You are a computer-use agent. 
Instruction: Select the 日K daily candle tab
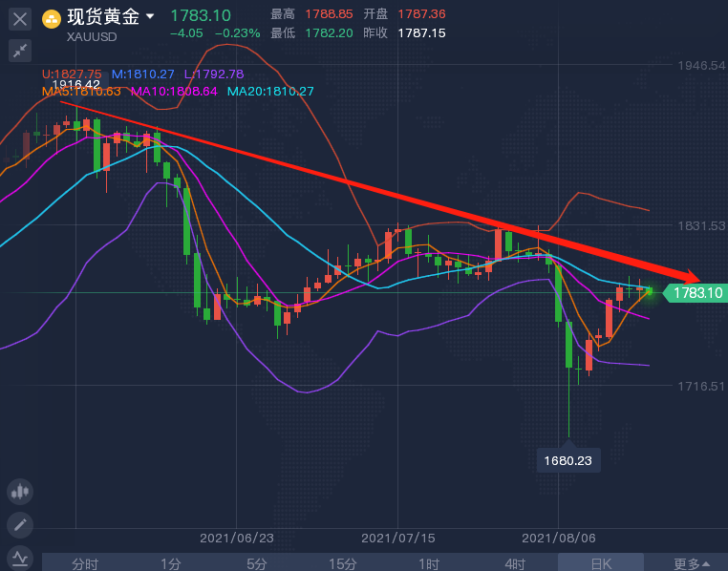[x=601, y=563]
